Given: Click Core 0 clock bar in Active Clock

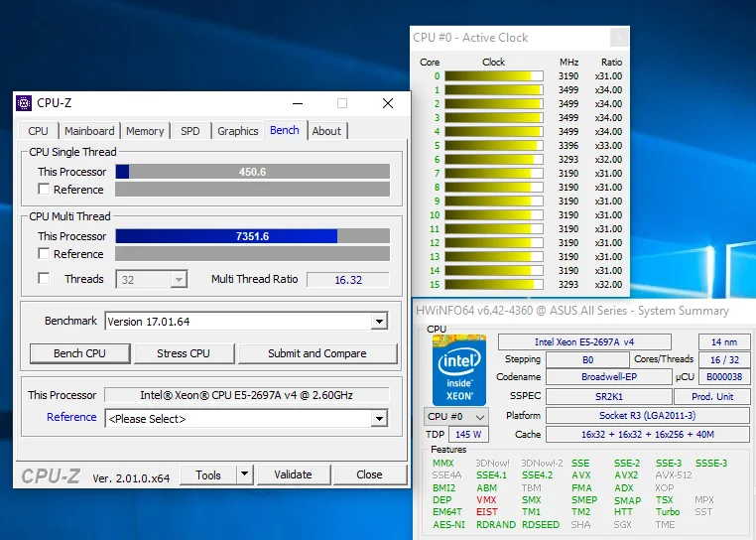Looking at the screenshot, I should [494, 75].
